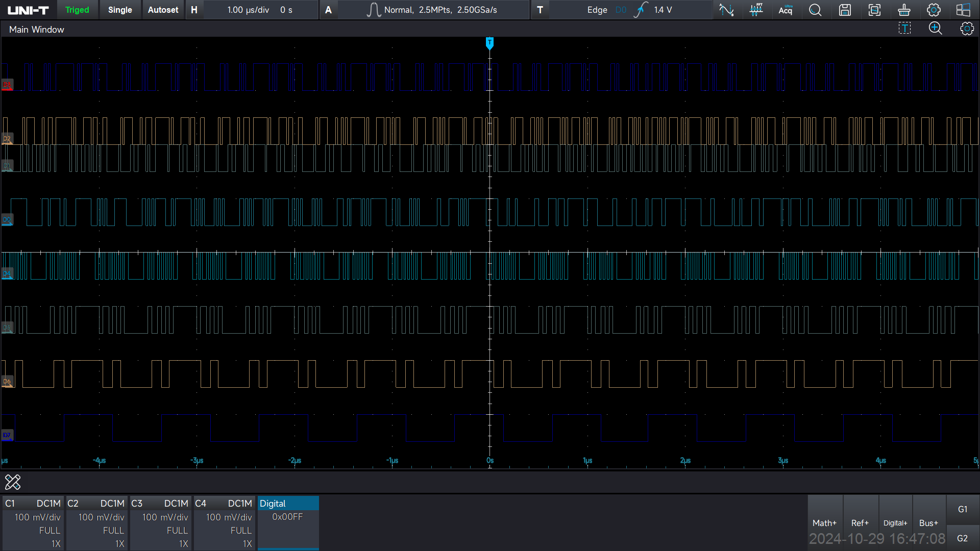980x551 pixels.
Task: Toggle the cursor measurement tool
Action: (904, 28)
